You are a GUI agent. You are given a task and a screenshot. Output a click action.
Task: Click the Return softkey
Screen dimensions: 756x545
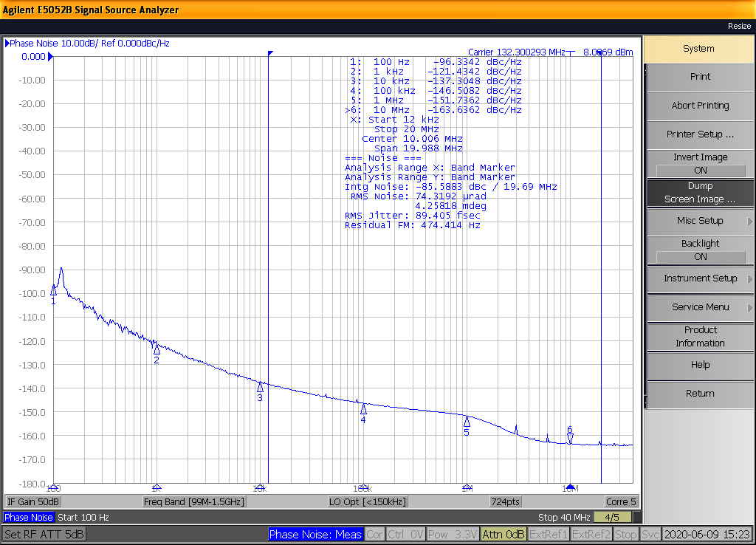[x=700, y=394]
